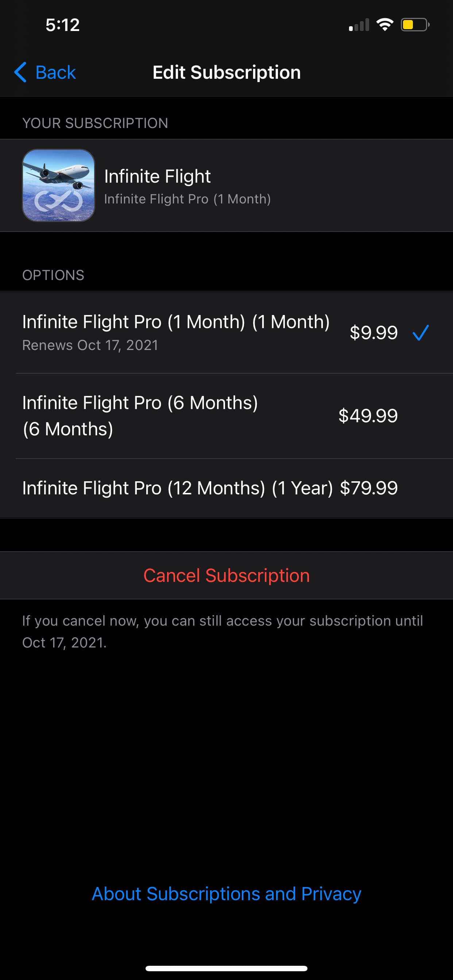The width and height of the screenshot is (453, 980).
Task: Tap the battery indicator icon
Action: pos(414,25)
